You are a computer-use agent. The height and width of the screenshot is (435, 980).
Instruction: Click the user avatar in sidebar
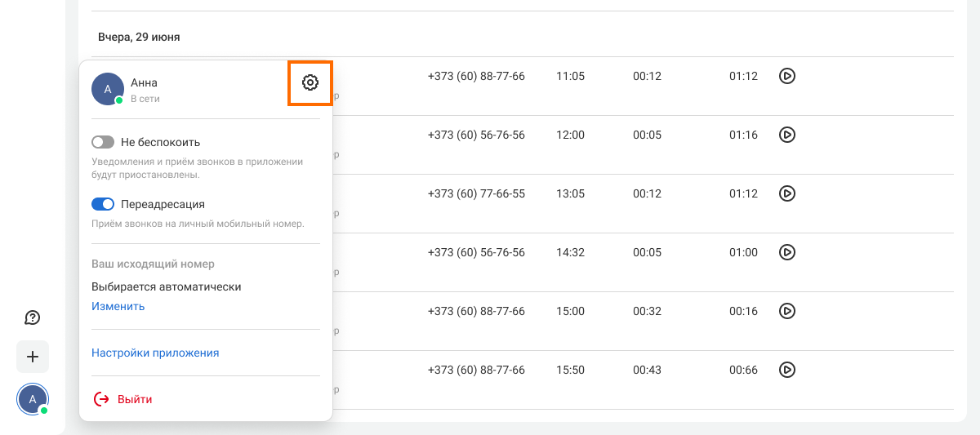[x=33, y=399]
